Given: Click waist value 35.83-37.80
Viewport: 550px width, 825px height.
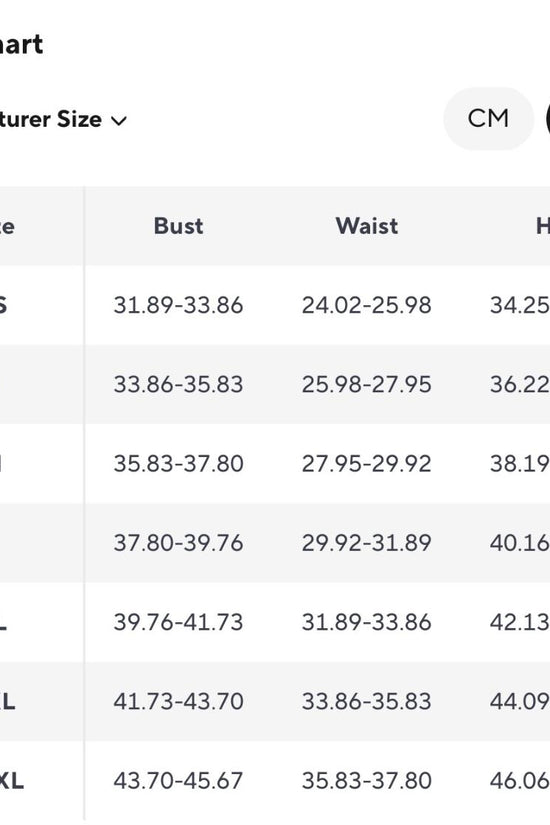Looking at the screenshot, I should 367,781.
